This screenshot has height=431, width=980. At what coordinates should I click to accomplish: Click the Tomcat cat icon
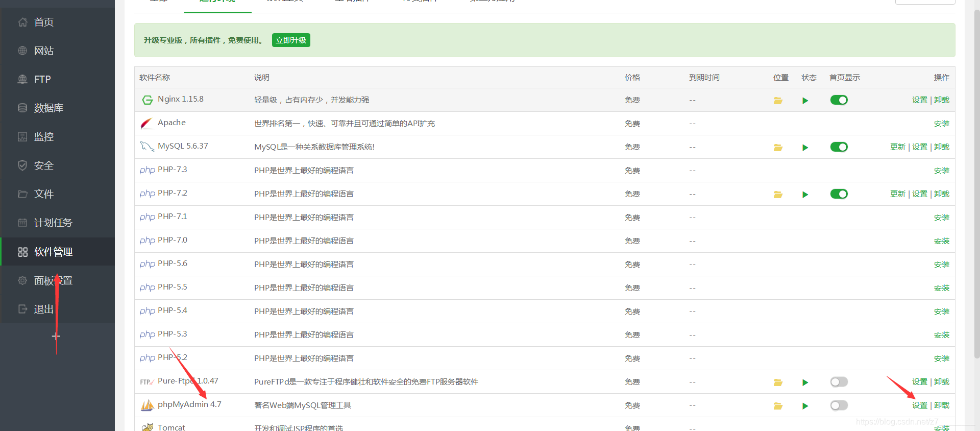coord(147,427)
